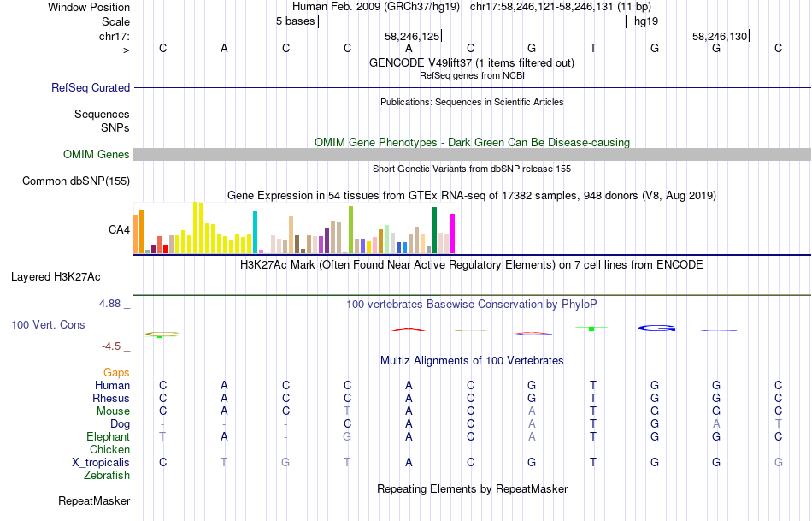Click the H3K27Ac Mark ENCODE track title
This screenshot has width=812, height=521.
tap(472, 265)
